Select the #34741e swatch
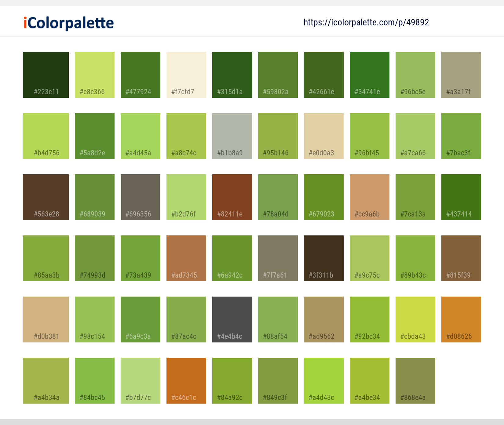Screen dimensions: 504x425 point(370,75)
